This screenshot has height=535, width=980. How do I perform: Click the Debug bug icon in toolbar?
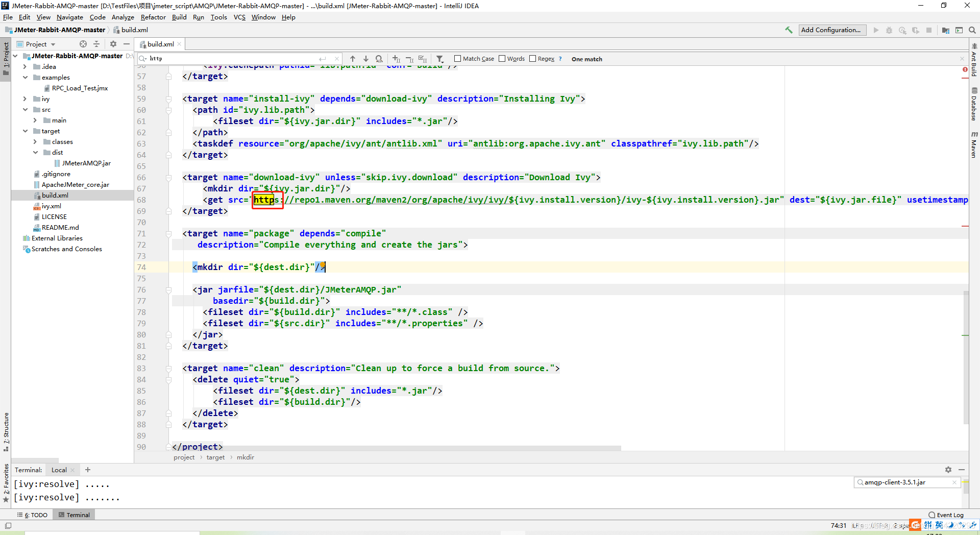point(889,30)
